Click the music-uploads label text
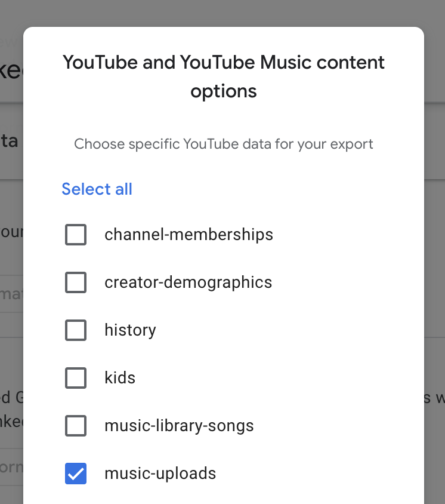 [x=160, y=474]
